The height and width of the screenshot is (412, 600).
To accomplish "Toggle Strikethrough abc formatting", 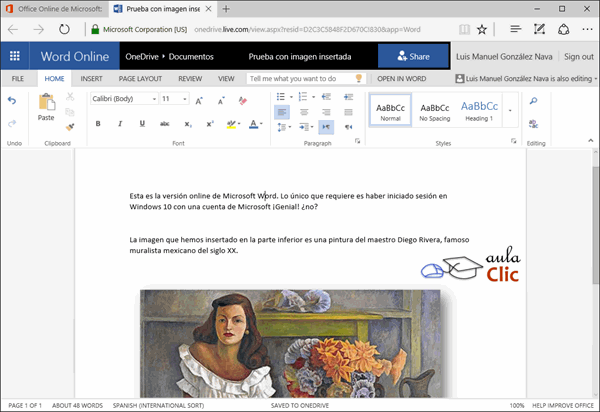I will pos(165,124).
